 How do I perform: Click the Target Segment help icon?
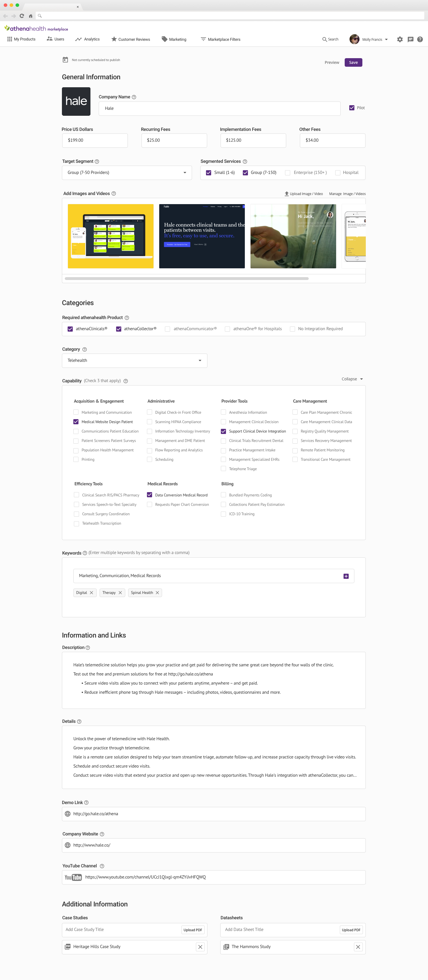[97, 162]
